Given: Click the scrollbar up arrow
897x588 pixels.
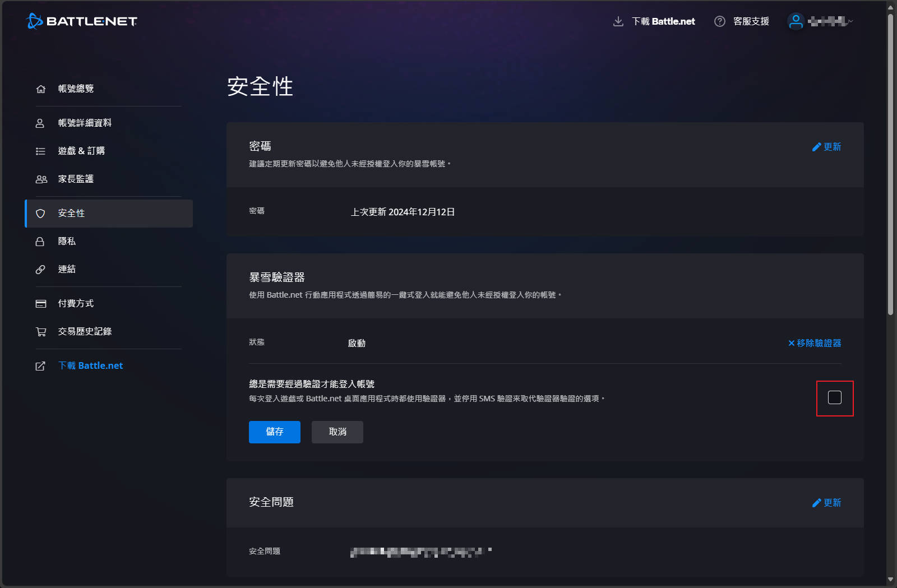Looking at the screenshot, I should (x=890, y=7).
